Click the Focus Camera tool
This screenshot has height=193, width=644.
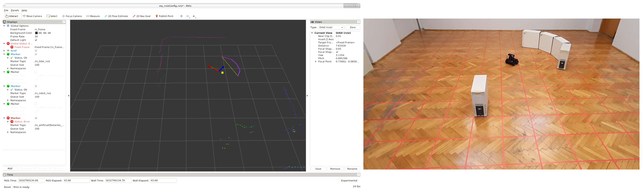pos(72,16)
